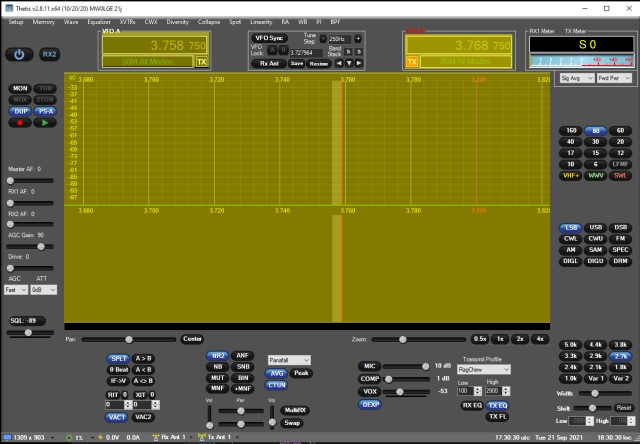Click the IF->V button
Image resolution: width=640 pixels, height=444 pixels.
[118, 381]
